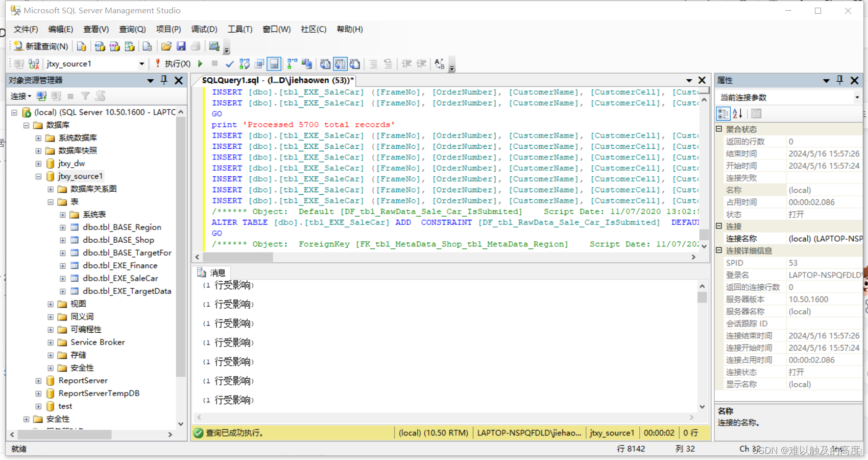The width and height of the screenshot is (868, 460).
Task: Save the query with the floppy disk icon
Action: coord(181,47)
